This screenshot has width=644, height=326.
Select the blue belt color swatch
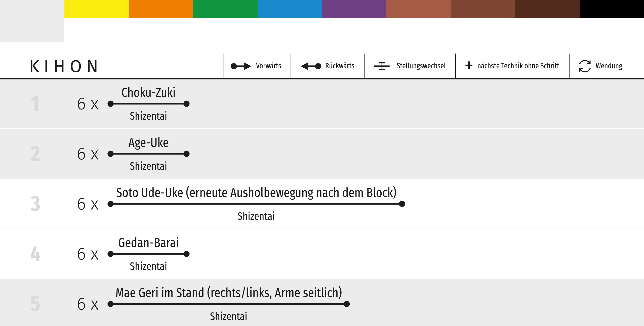pyautogui.click(x=290, y=9)
